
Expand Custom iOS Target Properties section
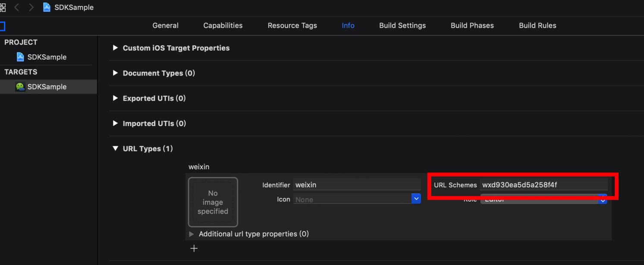[x=115, y=48]
